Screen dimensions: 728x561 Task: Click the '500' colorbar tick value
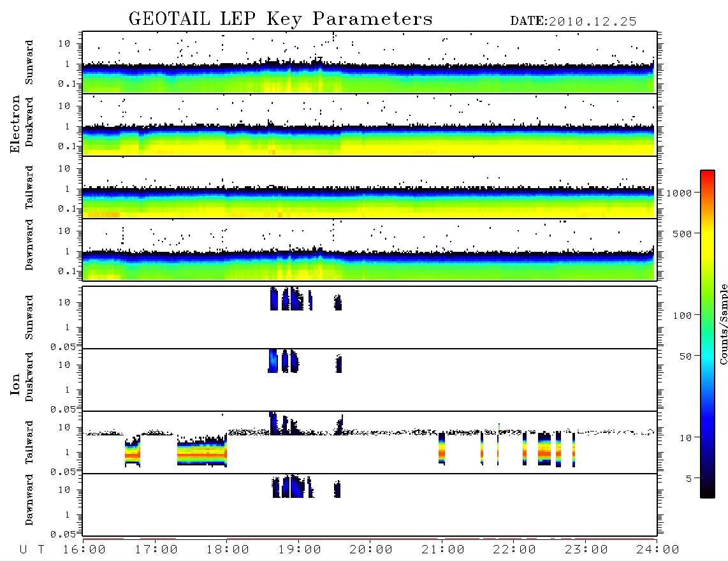[x=681, y=233]
